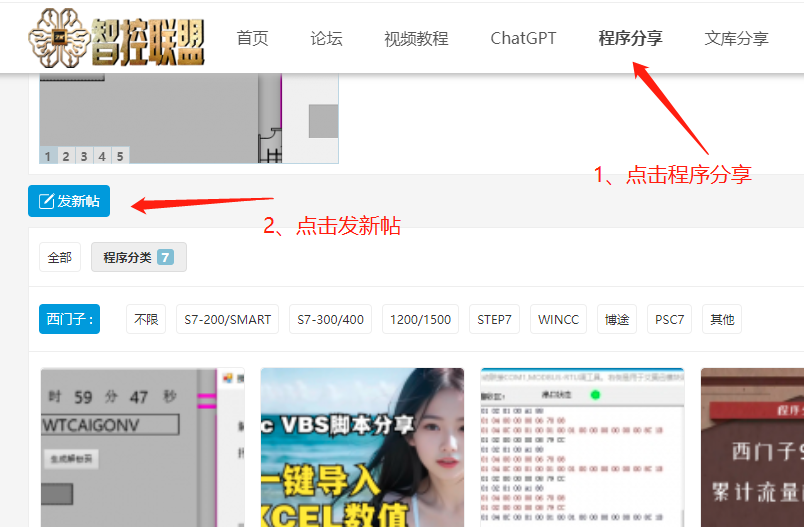The height and width of the screenshot is (527, 804).
Task: Select the 全部 category tab
Action: [59, 257]
